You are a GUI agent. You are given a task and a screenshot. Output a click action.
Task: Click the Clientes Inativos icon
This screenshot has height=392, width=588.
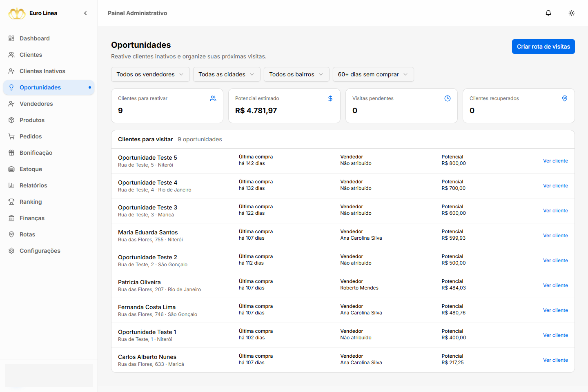pyautogui.click(x=11, y=71)
